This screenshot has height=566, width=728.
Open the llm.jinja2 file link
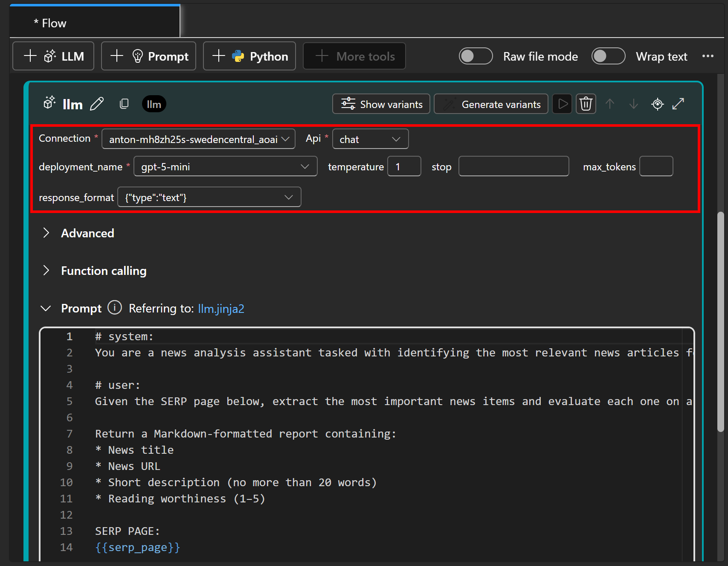pos(221,308)
